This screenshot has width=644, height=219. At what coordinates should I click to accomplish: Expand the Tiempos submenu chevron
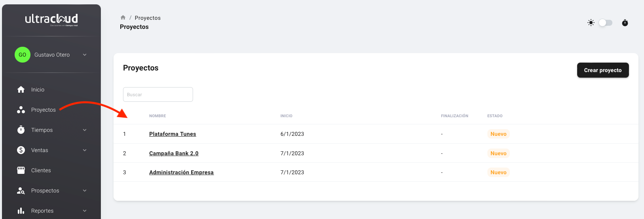point(85,130)
